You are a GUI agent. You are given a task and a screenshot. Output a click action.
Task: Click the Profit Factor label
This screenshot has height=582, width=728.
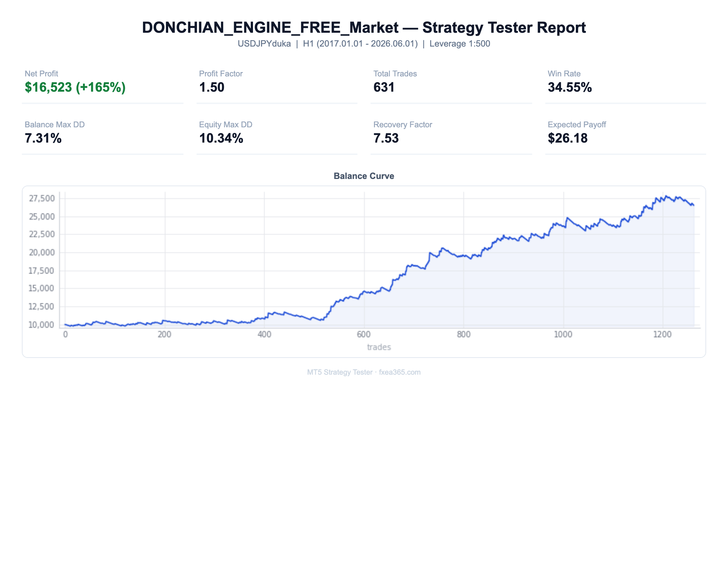coord(221,73)
